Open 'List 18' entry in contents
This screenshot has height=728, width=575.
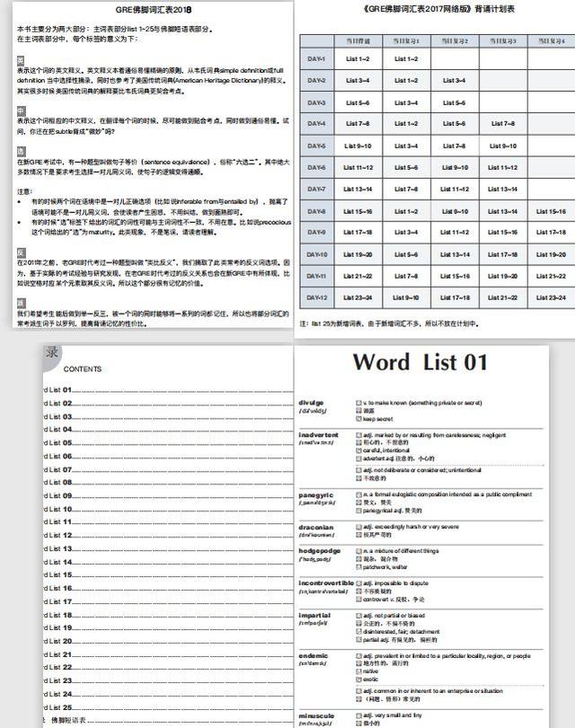tap(168, 615)
